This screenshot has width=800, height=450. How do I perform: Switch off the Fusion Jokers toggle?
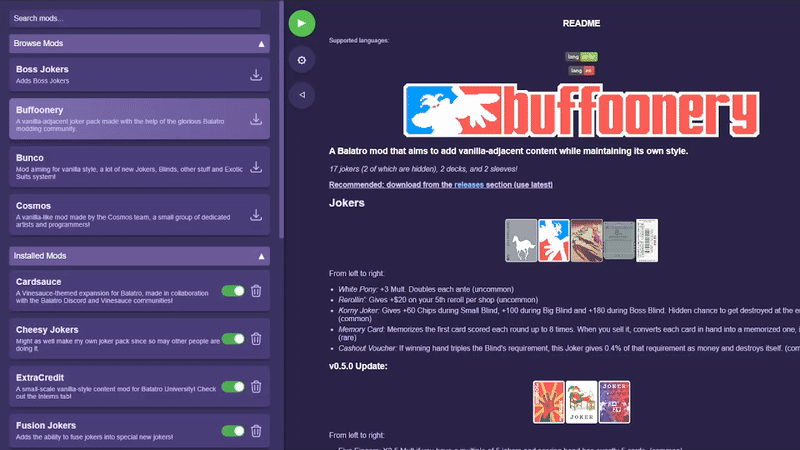point(233,431)
